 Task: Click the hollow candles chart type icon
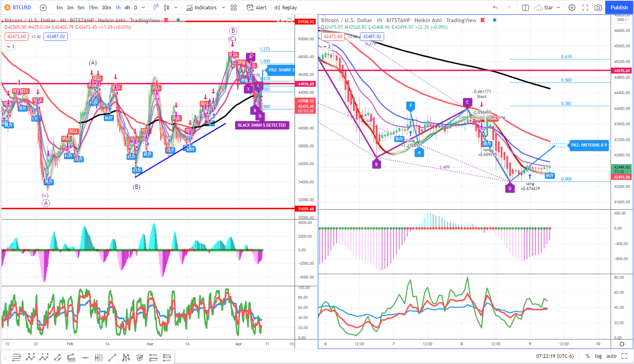pos(167,7)
